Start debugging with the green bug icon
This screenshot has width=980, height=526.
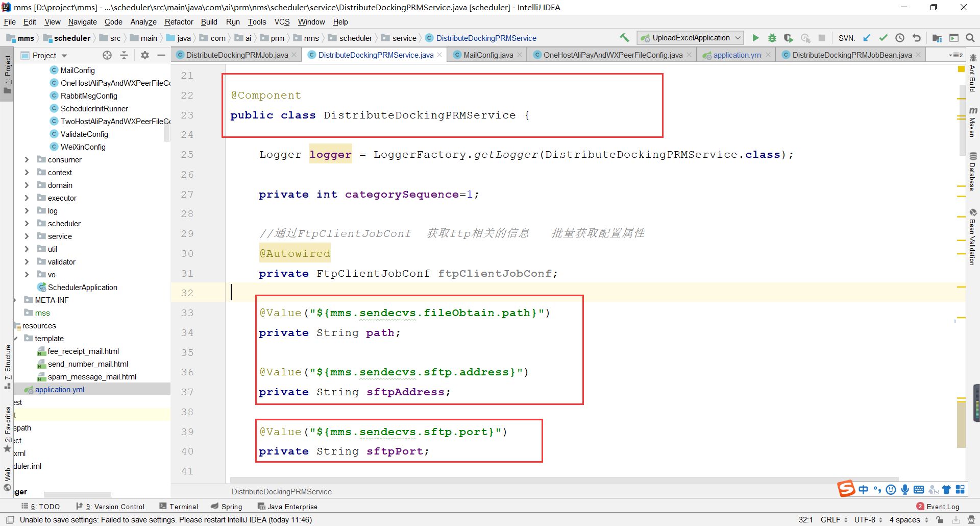click(772, 38)
